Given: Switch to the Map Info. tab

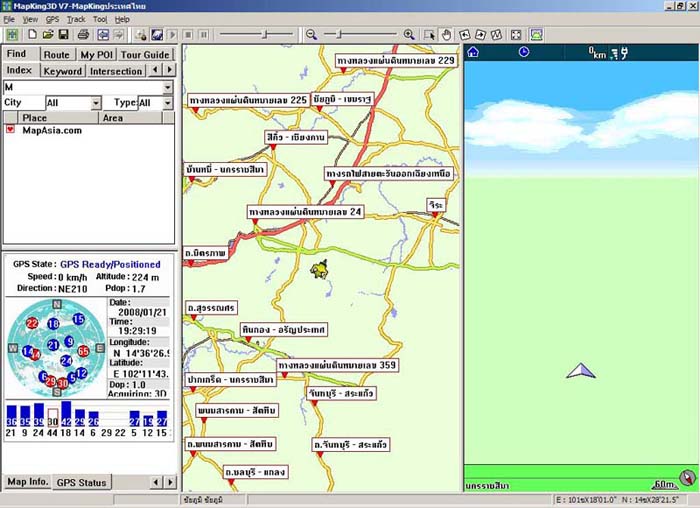Looking at the screenshot, I should [x=27, y=482].
